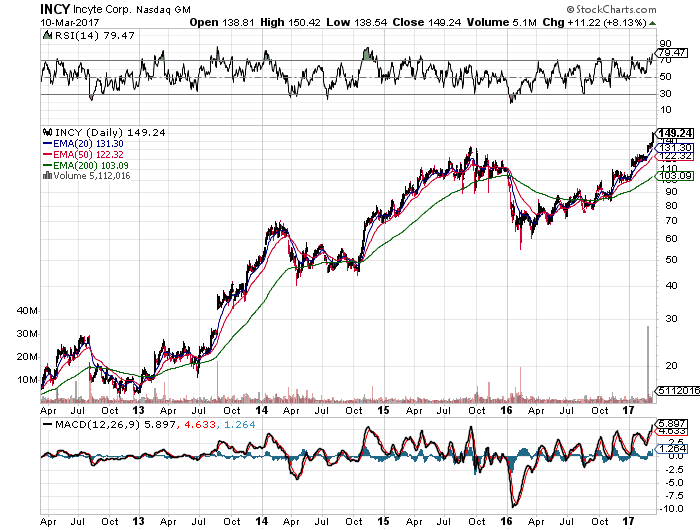
Task: Select the EMA(20) 131.30 legend text
Action: tap(88, 144)
